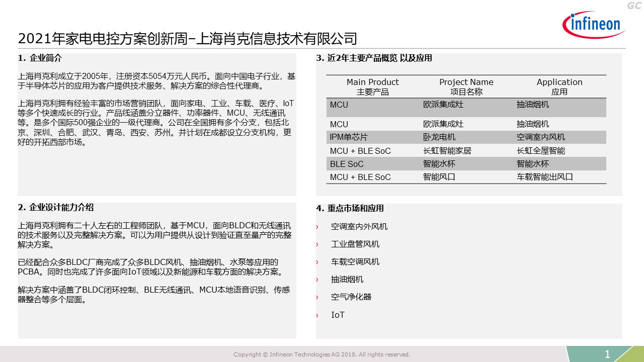644x362 pixels.
Task: Click the paragraph starting 上海肖克利成立于2005年
Action: tap(156, 81)
